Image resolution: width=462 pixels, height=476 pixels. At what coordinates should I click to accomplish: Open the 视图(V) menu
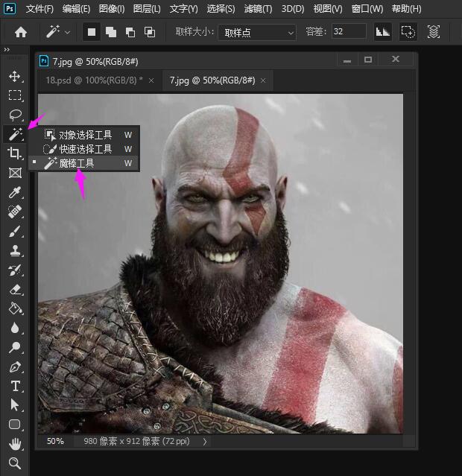(x=328, y=9)
